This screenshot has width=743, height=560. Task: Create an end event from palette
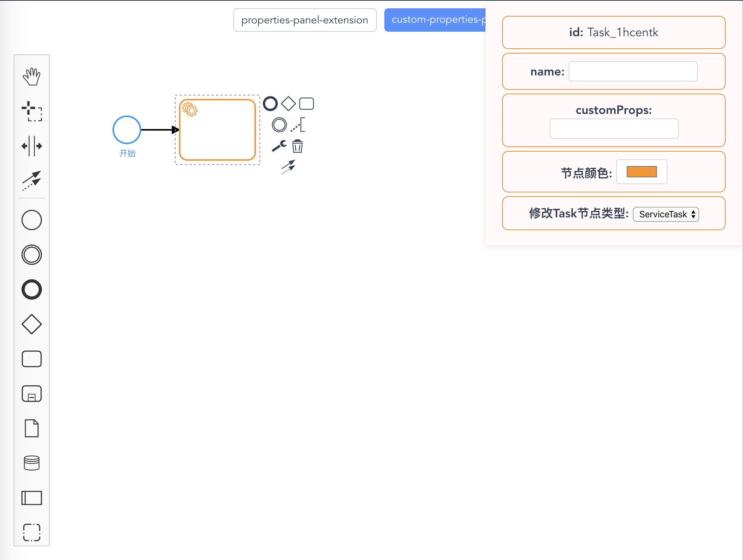[32, 289]
